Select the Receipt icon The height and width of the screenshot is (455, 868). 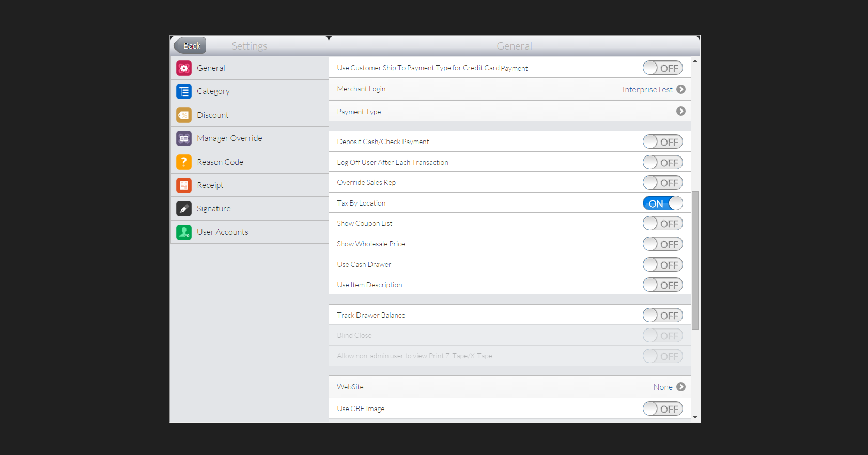click(184, 185)
